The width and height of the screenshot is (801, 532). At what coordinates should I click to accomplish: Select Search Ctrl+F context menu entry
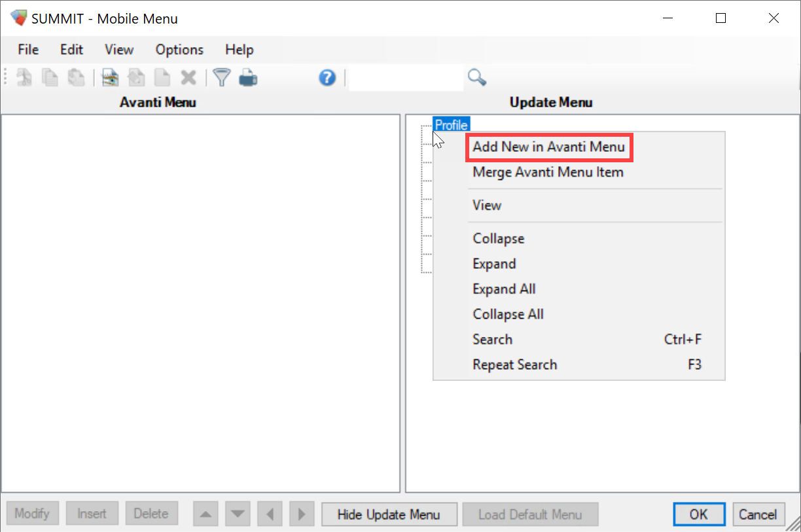point(579,340)
